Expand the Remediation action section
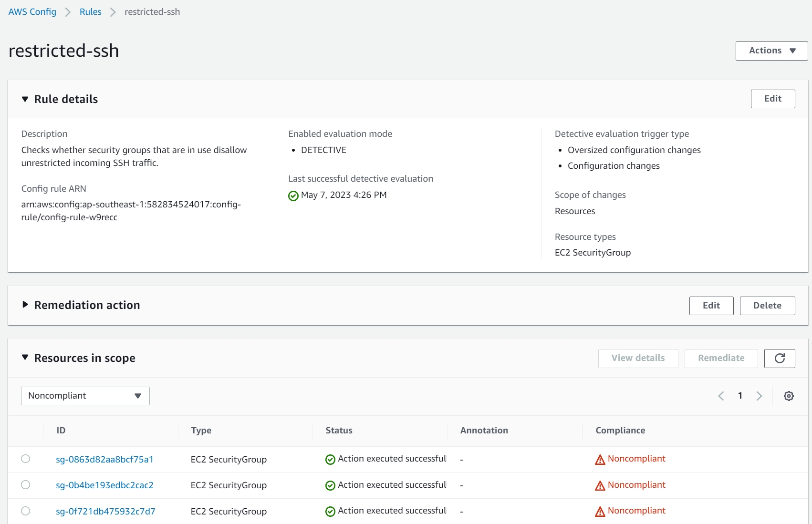The image size is (812, 524). point(25,305)
